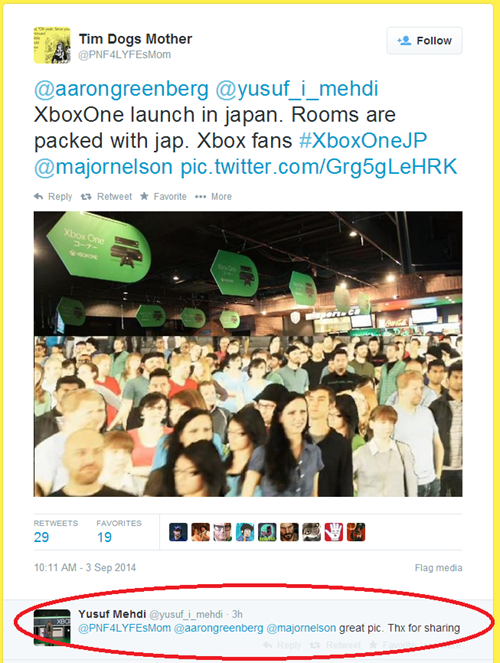500x663 pixels.
Task: Open the red hand avatar user
Action: [x=334, y=532]
